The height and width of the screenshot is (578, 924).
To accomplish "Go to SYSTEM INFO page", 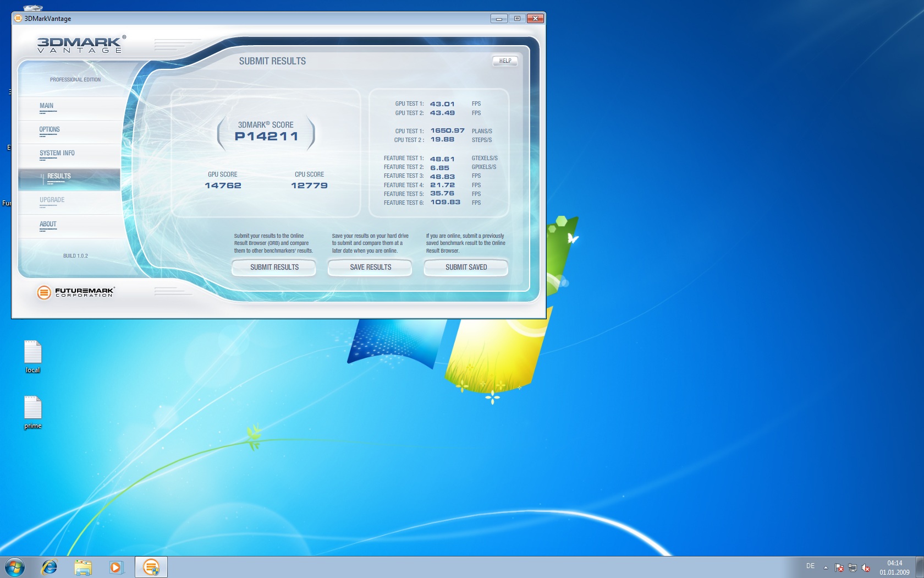I will pyautogui.click(x=69, y=156).
